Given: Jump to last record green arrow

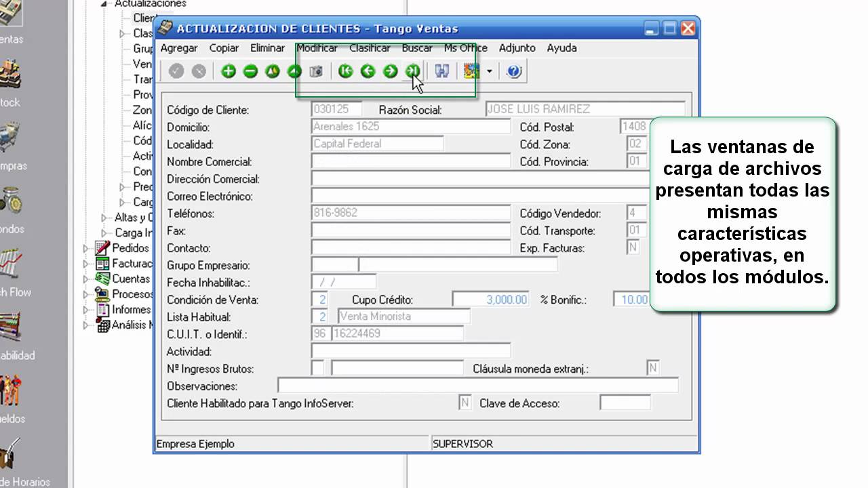Looking at the screenshot, I should (412, 71).
